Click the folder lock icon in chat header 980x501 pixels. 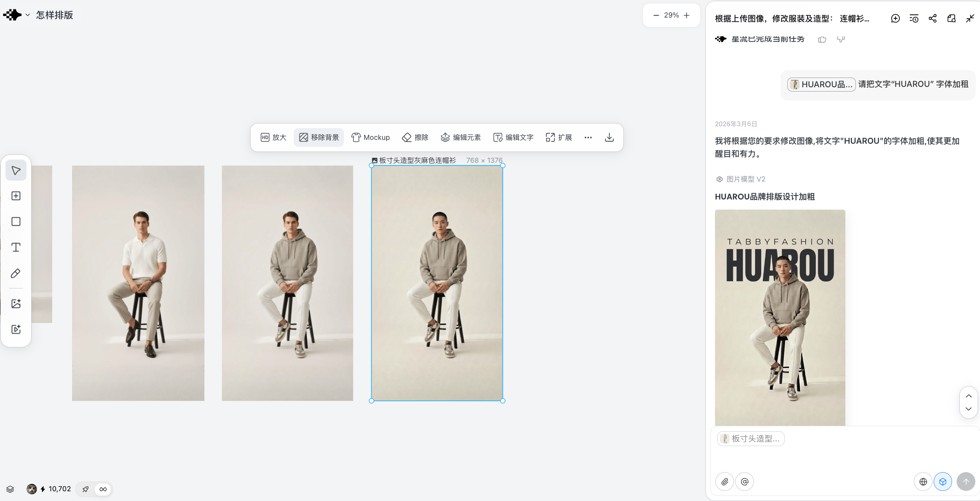point(952,18)
